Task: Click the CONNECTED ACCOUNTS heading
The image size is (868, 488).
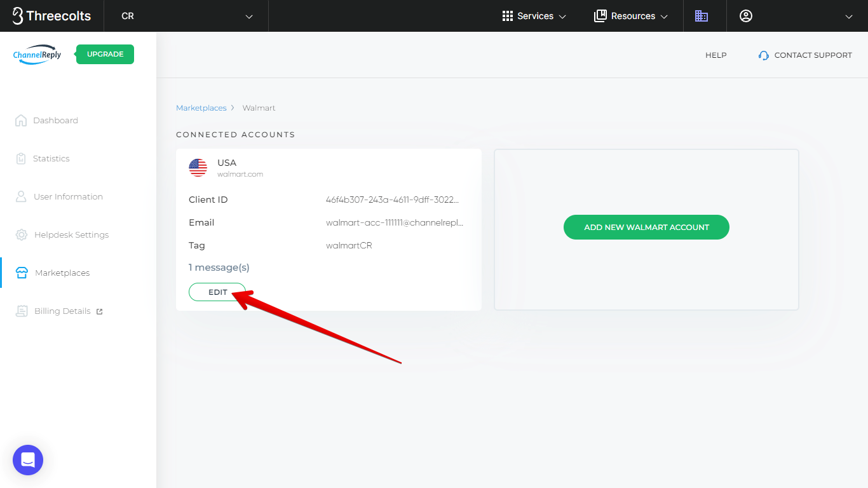Action: (x=235, y=135)
